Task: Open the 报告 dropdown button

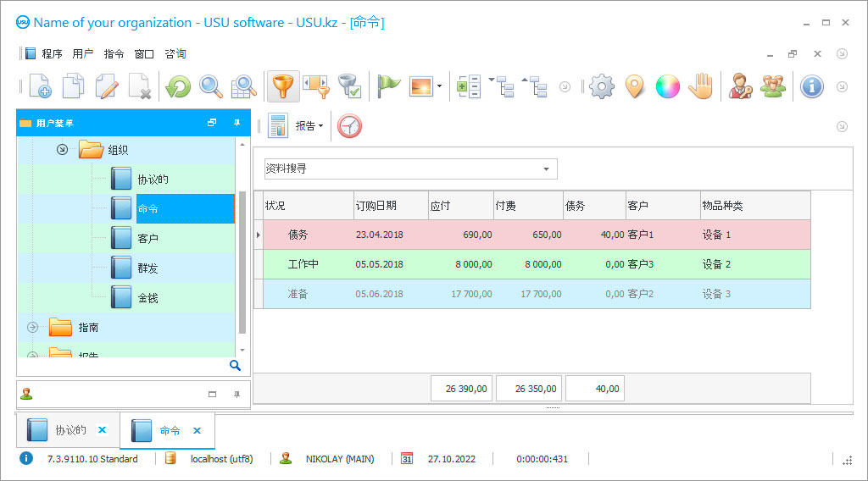Action: (x=309, y=126)
